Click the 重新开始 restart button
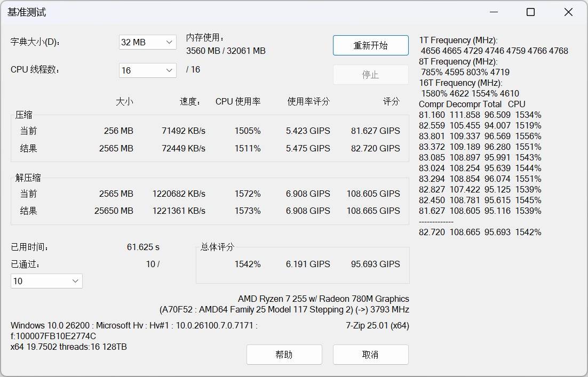The width and height of the screenshot is (588, 377). pyautogui.click(x=370, y=45)
